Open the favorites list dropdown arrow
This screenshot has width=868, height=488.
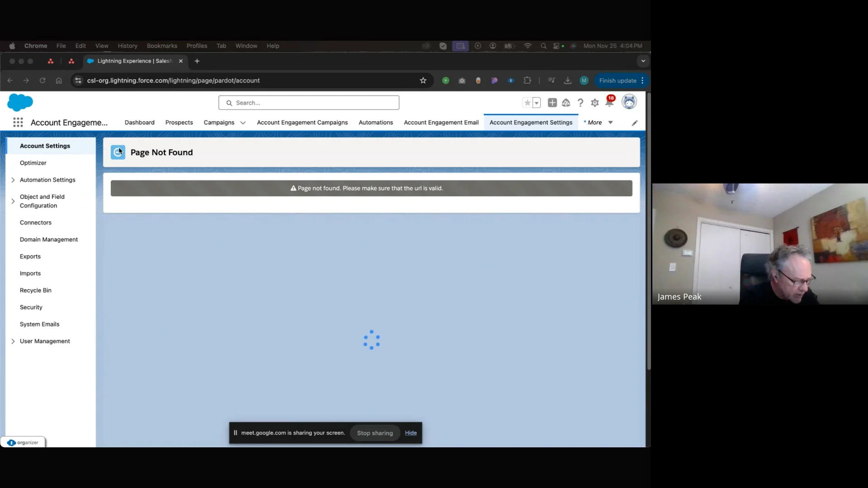(x=537, y=103)
